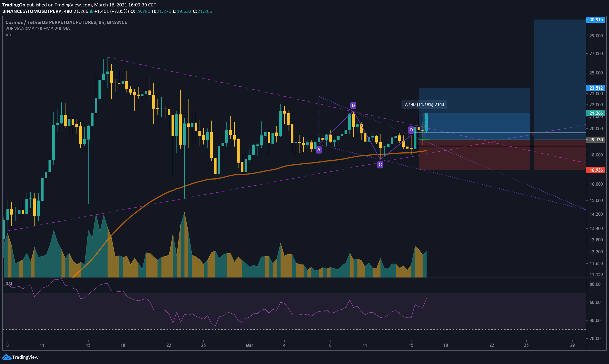Click the 30.915 price tag
609x364 pixels.
pos(596,20)
